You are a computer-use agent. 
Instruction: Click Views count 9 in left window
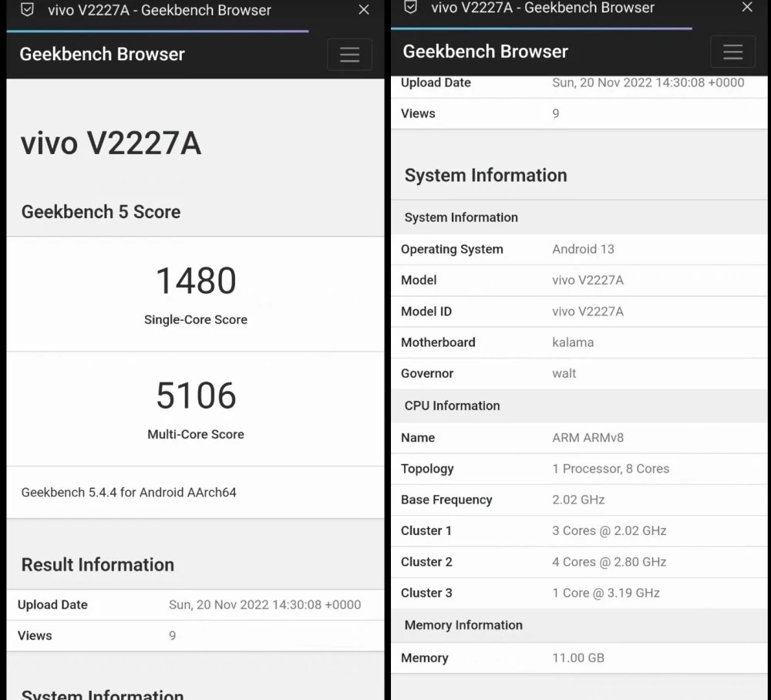pos(172,635)
